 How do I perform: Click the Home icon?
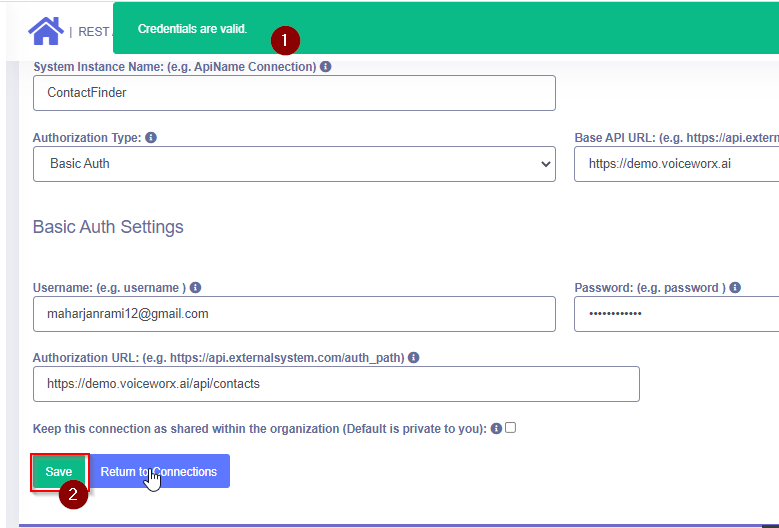pyautogui.click(x=46, y=30)
